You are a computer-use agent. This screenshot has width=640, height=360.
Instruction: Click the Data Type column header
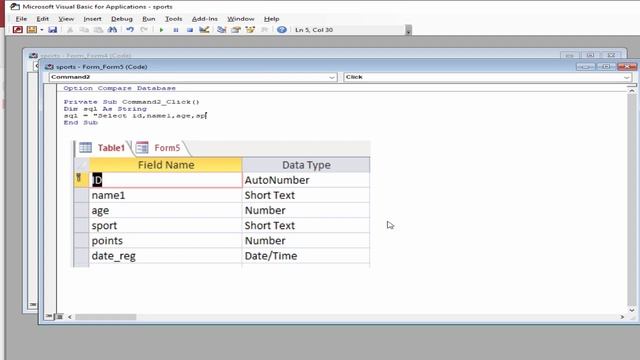tap(306, 165)
